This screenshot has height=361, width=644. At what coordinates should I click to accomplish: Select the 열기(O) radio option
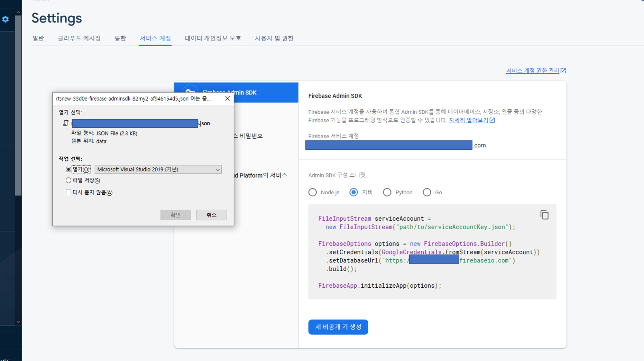pos(68,169)
